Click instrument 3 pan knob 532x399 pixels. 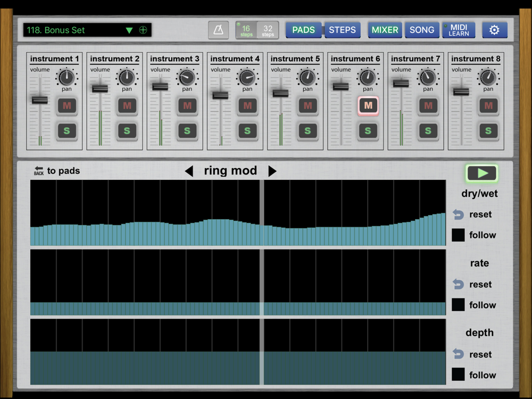186,78
